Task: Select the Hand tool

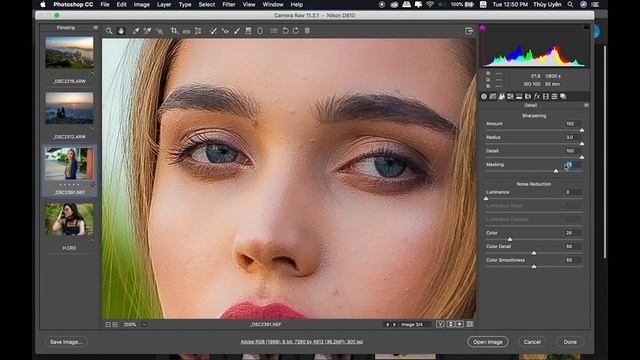Action: point(121,31)
